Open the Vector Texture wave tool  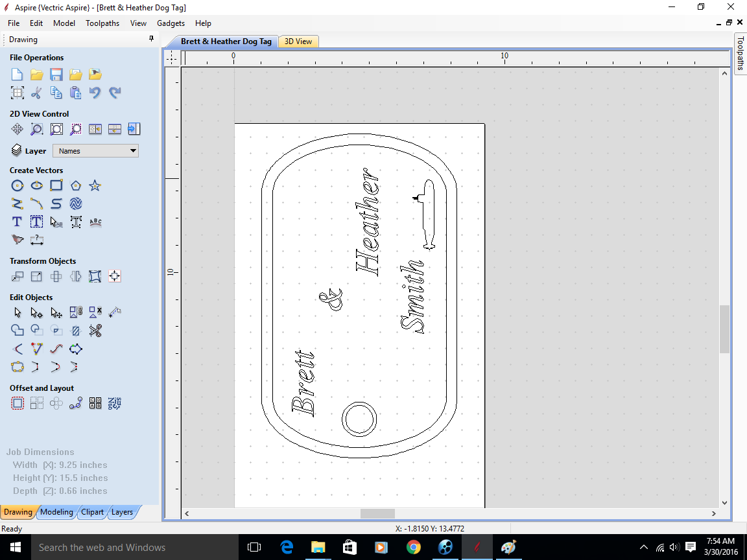76,204
